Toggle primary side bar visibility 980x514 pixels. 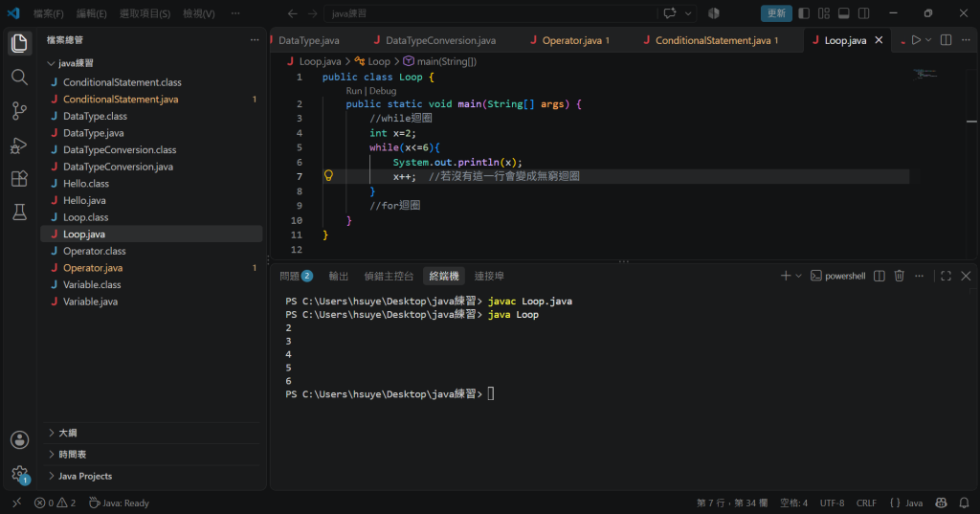click(804, 13)
